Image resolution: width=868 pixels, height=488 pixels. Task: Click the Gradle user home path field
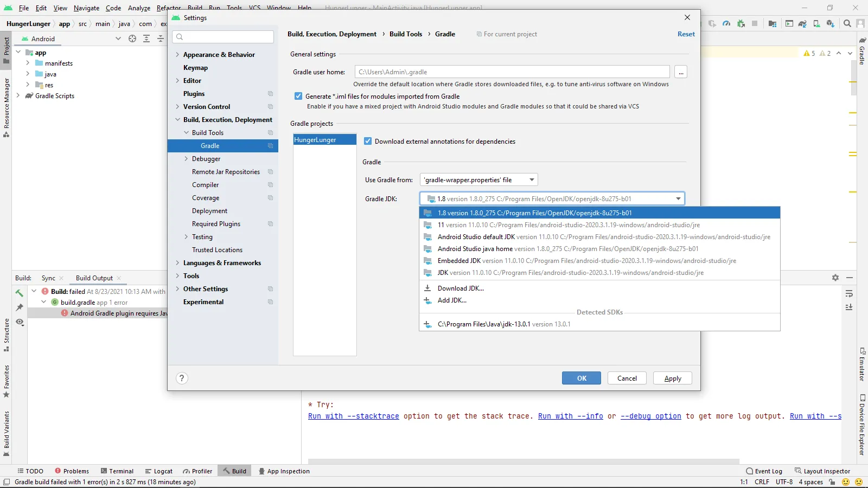click(512, 72)
